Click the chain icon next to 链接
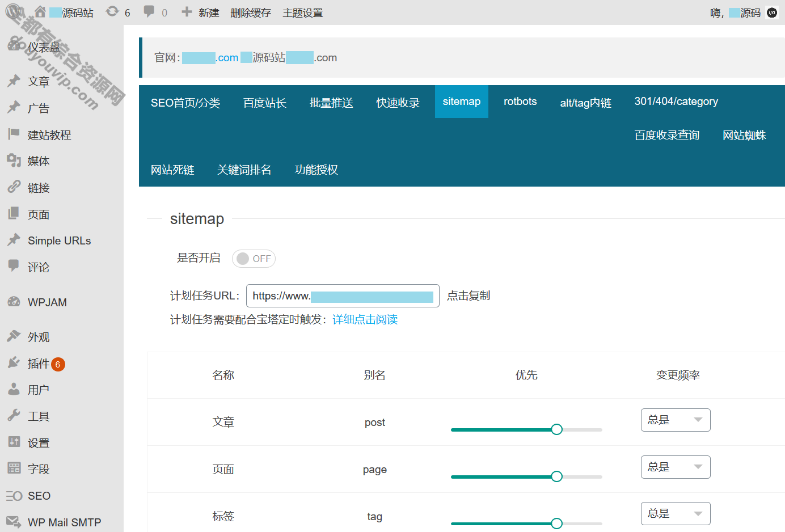This screenshot has width=785, height=532. 14,187
